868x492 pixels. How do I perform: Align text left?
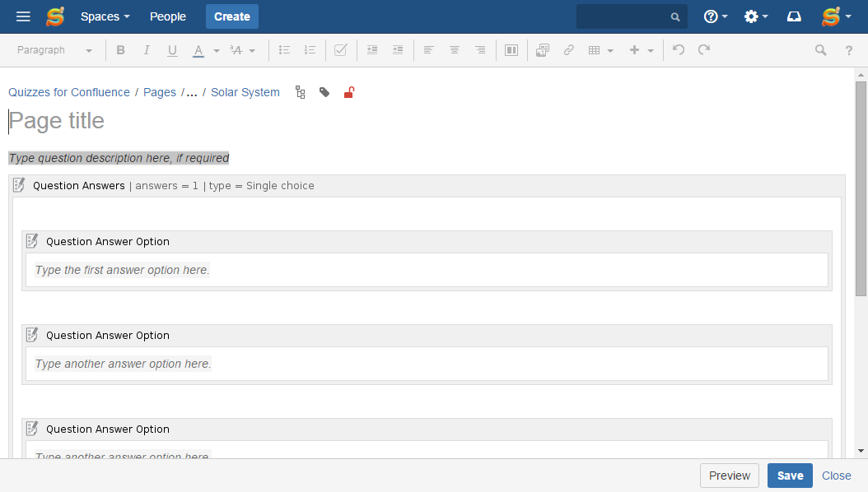coord(428,50)
